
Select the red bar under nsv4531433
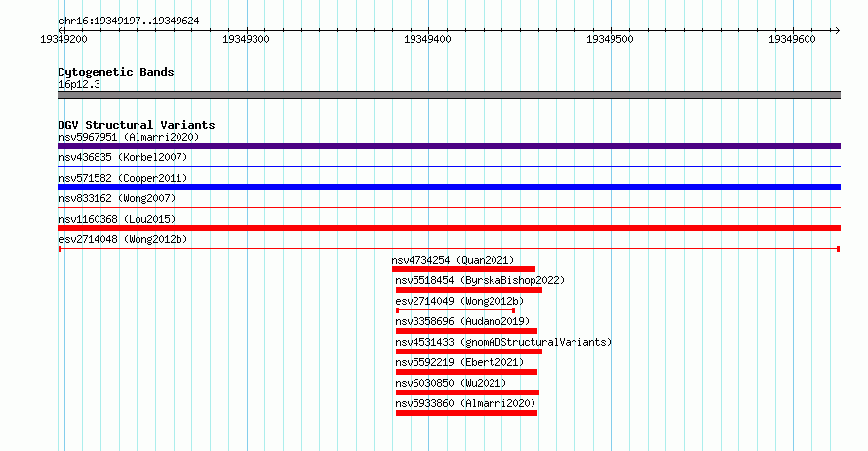469,351
